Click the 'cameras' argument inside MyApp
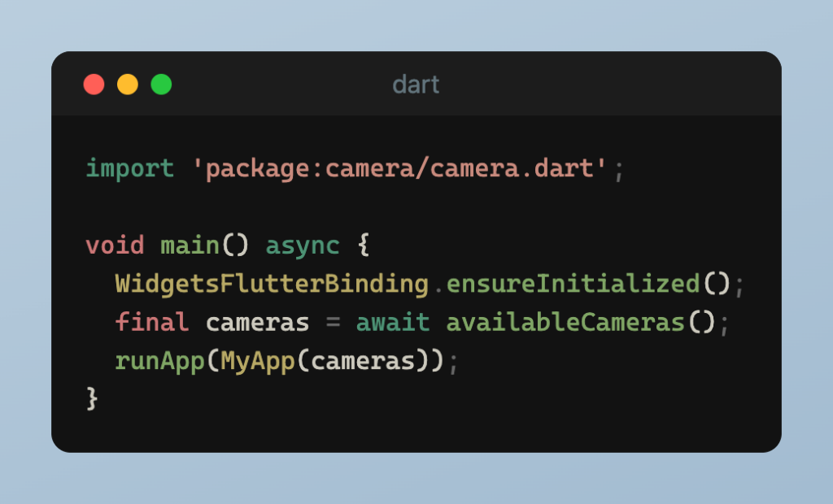Viewport: 833px width, 504px height. 363,362
